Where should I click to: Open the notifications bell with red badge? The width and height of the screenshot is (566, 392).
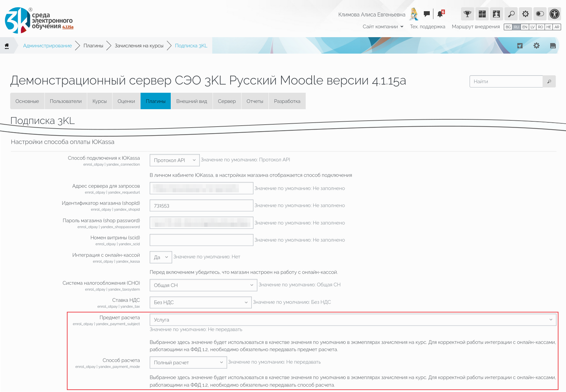[x=440, y=14]
